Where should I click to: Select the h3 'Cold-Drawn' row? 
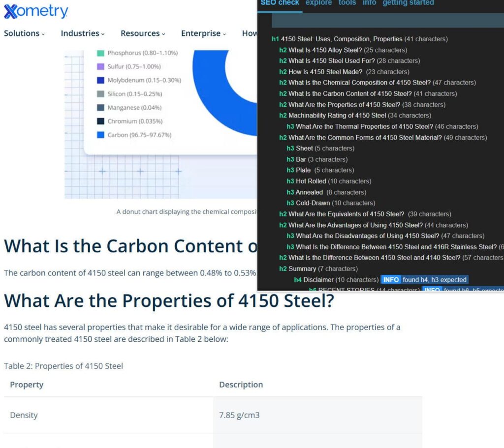pos(330,203)
